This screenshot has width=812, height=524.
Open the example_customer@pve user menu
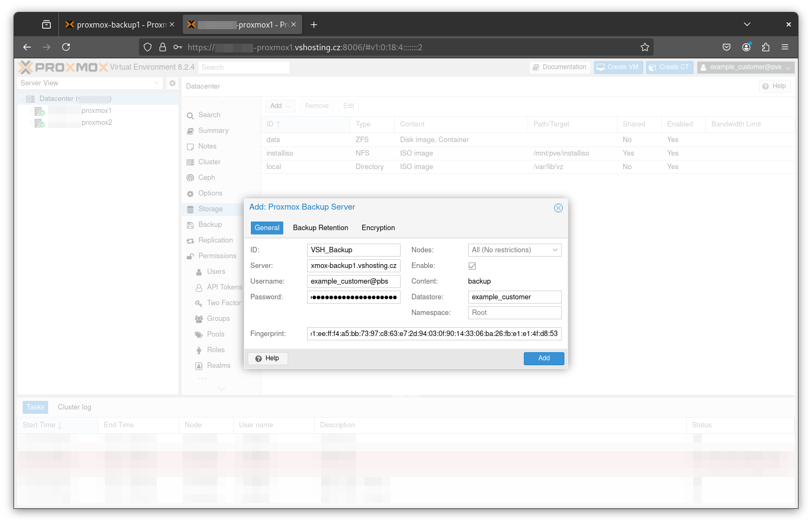click(746, 67)
